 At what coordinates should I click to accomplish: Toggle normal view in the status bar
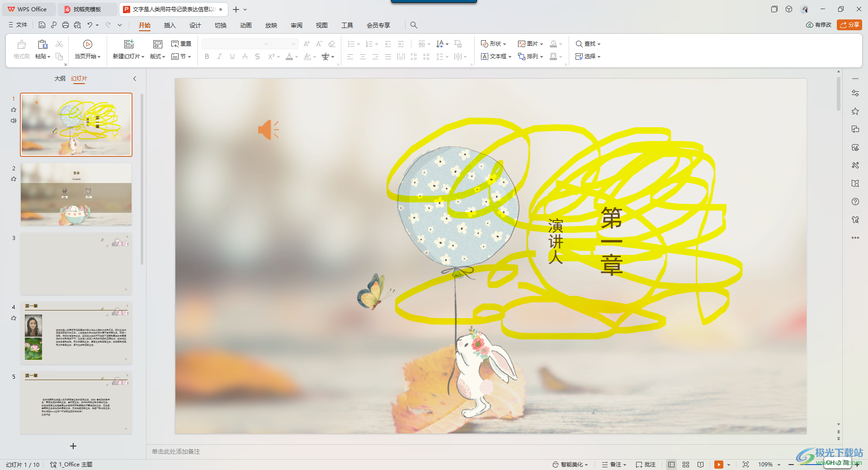[x=671, y=465]
